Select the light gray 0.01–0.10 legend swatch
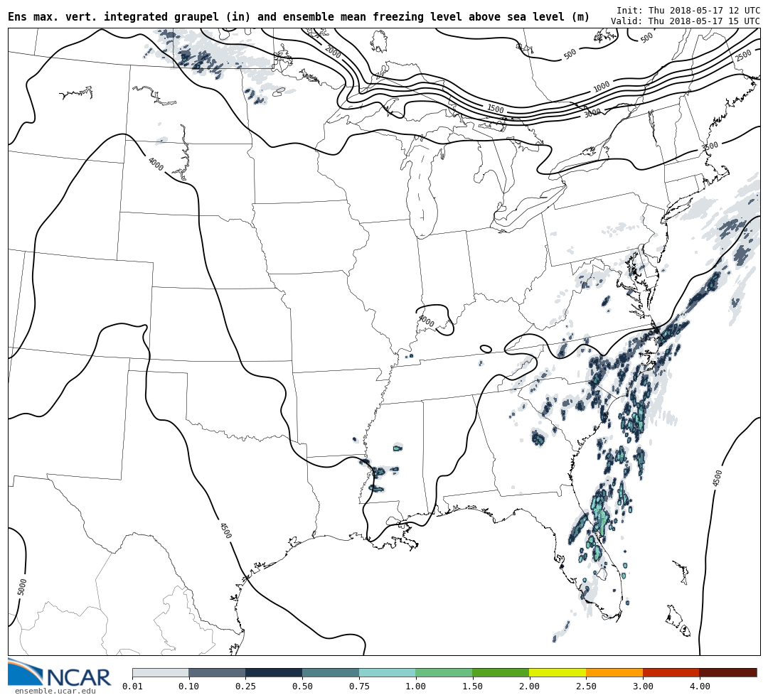The height and width of the screenshot is (700, 768). pos(161,672)
